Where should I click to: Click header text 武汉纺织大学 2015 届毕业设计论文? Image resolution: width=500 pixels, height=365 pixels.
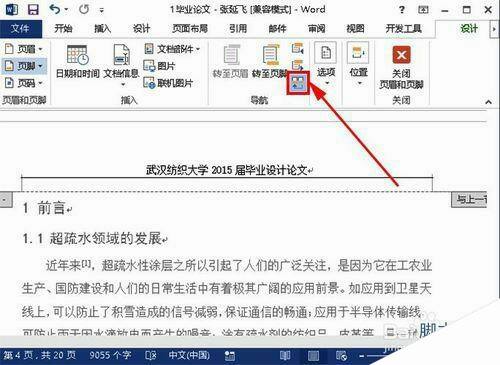point(227,170)
